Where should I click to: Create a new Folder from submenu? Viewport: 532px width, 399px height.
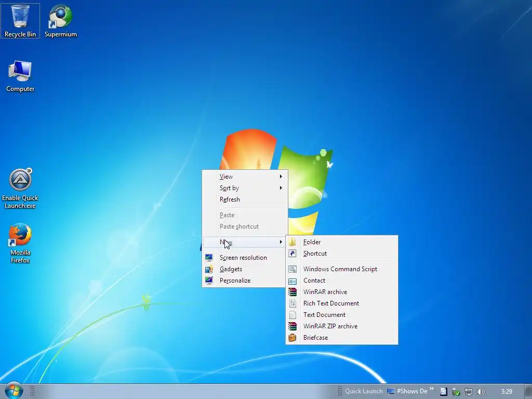[342, 242]
